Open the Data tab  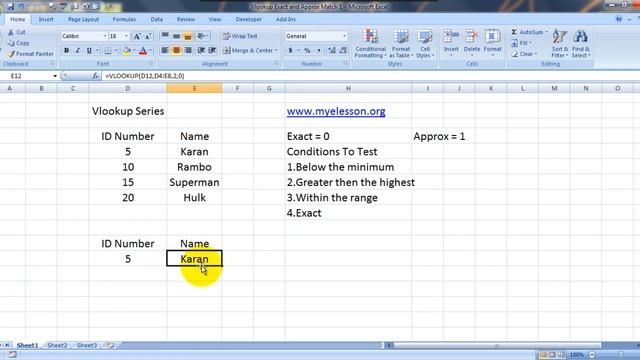point(156,19)
